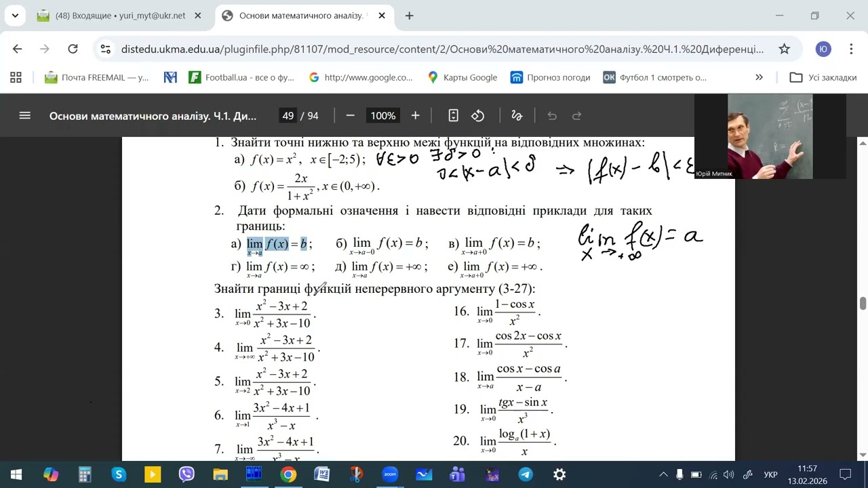Image resolution: width=868 pixels, height=488 pixels.
Task: Open the volume control in system tray
Action: tap(729, 474)
